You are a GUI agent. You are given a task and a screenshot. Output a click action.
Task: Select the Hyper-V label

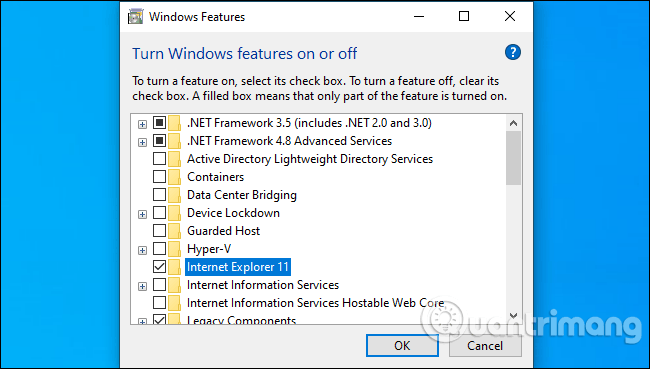point(209,249)
